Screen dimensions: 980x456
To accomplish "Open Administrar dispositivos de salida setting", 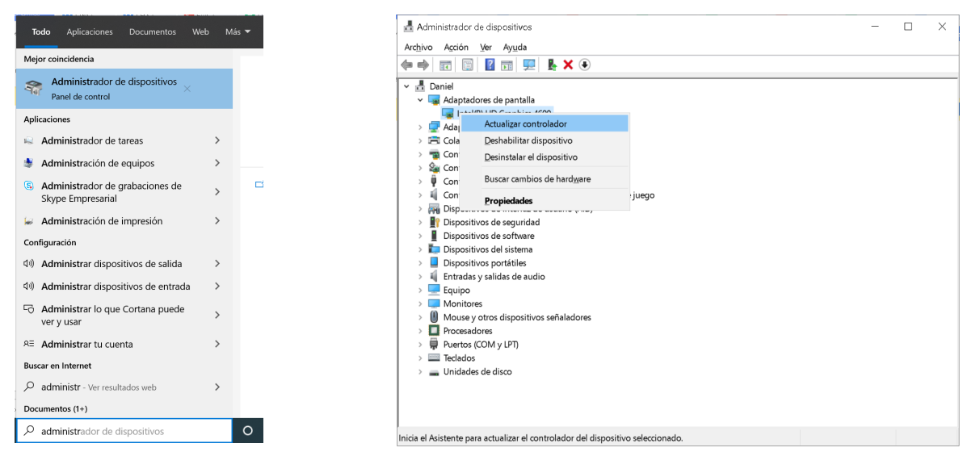I will click(x=124, y=264).
